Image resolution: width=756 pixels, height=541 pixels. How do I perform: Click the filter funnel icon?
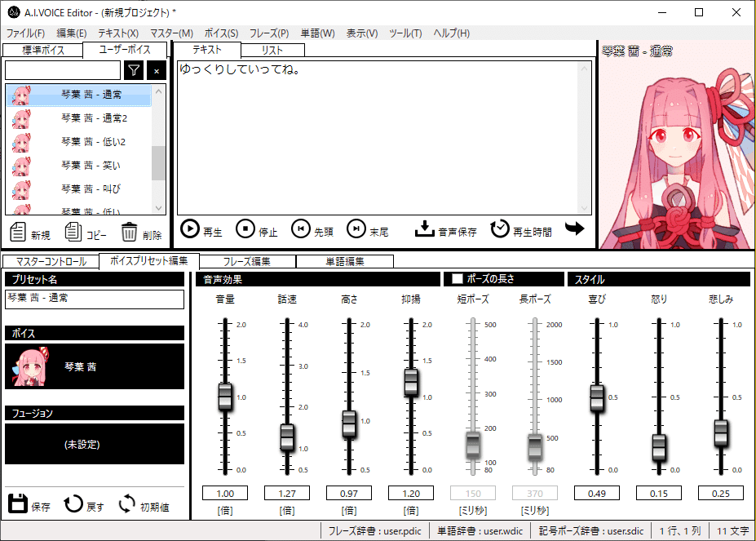tap(134, 70)
